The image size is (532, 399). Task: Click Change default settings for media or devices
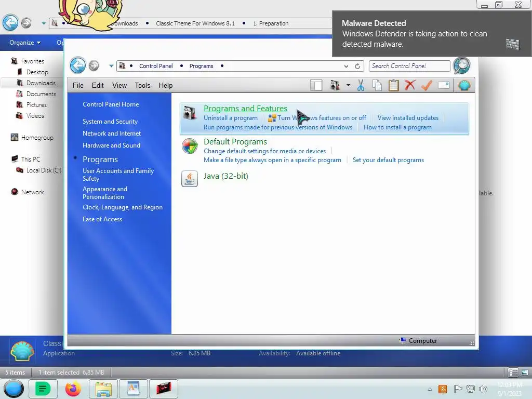pyautogui.click(x=264, y=151)
